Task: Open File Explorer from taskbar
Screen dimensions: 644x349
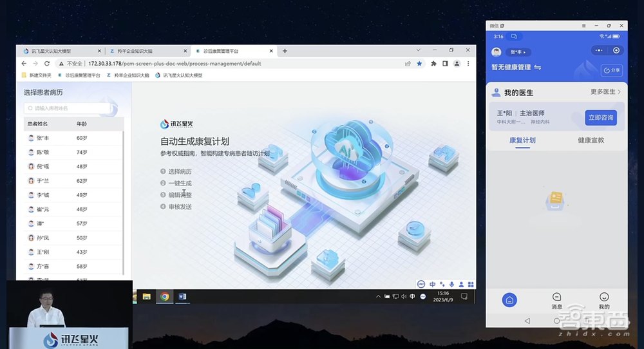Action: [x=147, y=296]
